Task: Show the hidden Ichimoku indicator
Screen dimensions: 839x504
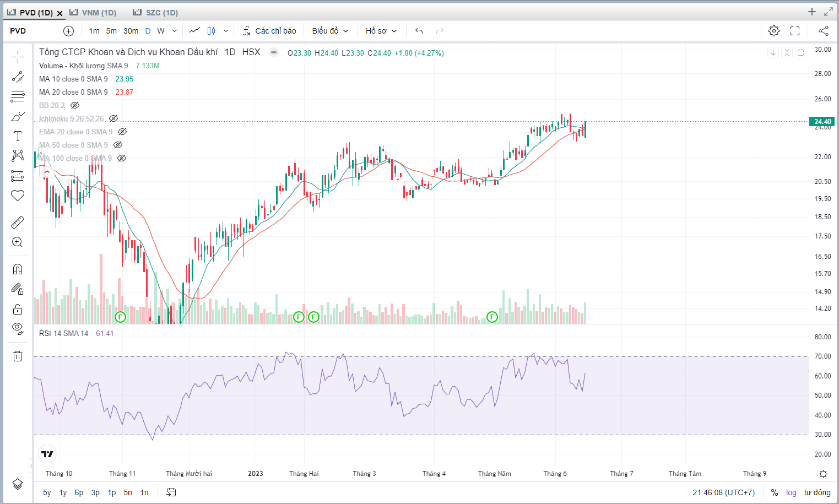Action: click(x=113, y=118)
